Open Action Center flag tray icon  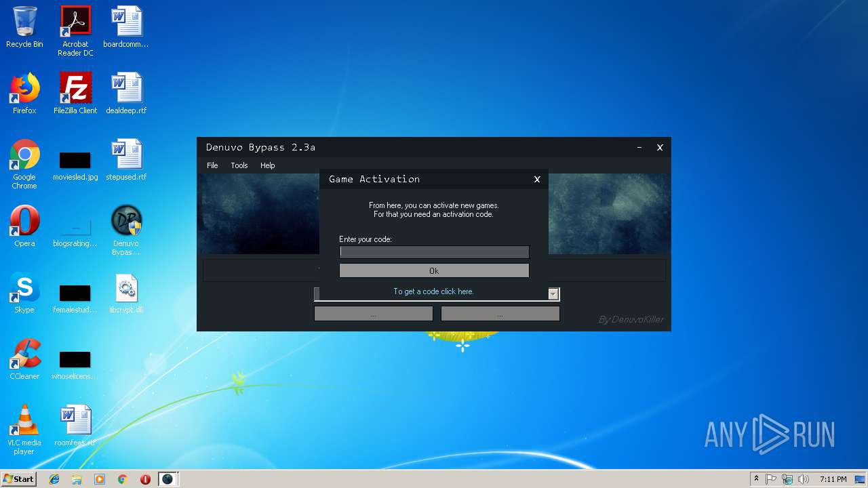(771, 479)
